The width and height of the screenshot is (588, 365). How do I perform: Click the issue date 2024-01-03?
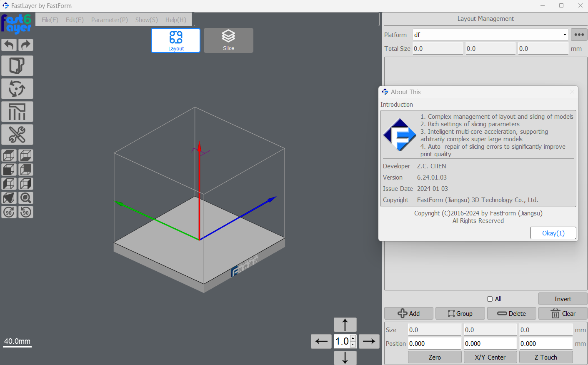coord(433,189)
